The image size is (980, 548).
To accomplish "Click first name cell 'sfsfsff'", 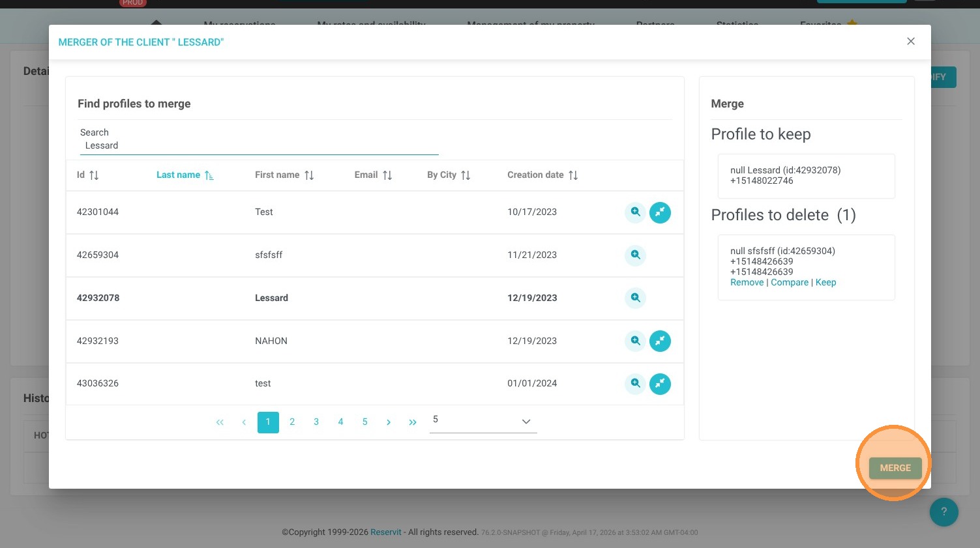I will (269, 255).
